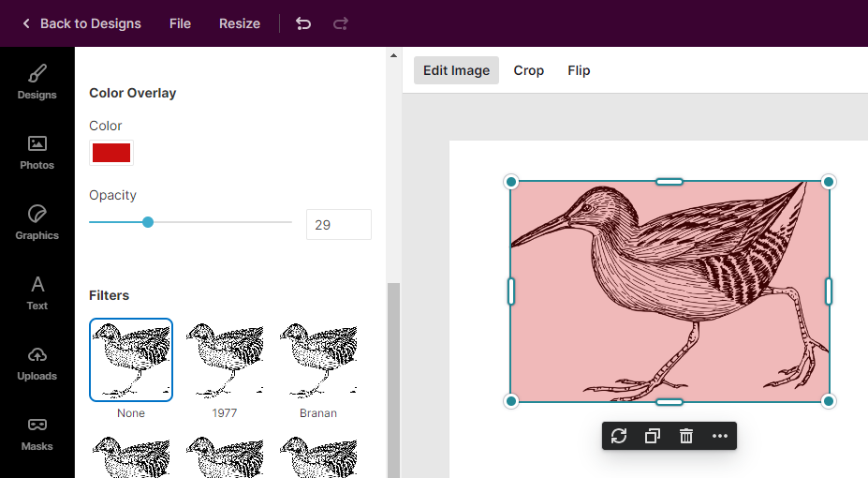This screenshot has height=478, width=868.
Task: Click the Opacity value field showing 29
Action: click(339, 224)
